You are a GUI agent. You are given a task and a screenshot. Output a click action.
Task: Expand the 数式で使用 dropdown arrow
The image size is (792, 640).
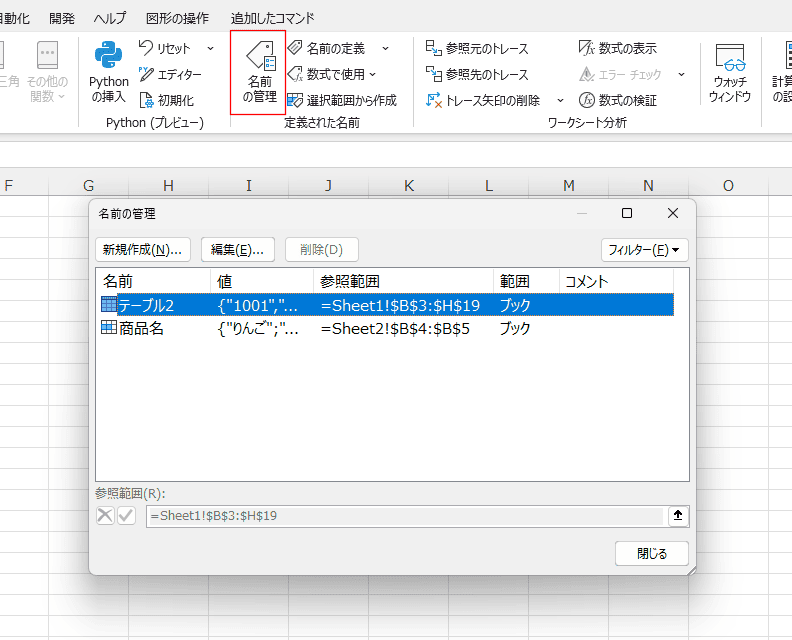(x=373, y=74)
